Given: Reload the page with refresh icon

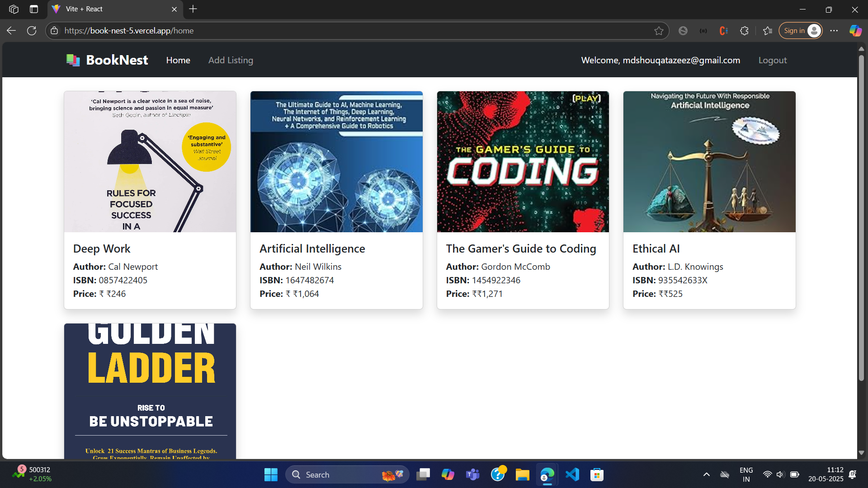Looking at the screenshot, I should click(32, 31).
